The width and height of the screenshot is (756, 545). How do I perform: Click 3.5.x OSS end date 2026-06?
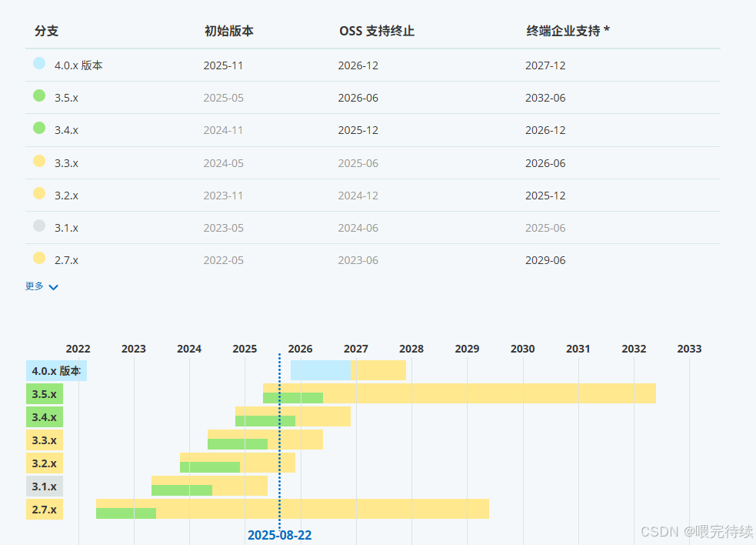358,98
